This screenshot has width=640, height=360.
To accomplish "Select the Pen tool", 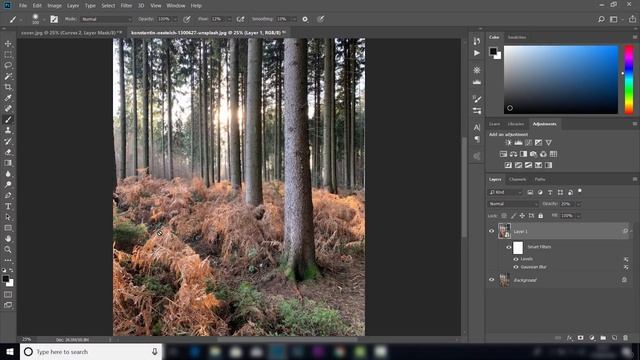I will [8, 195].
